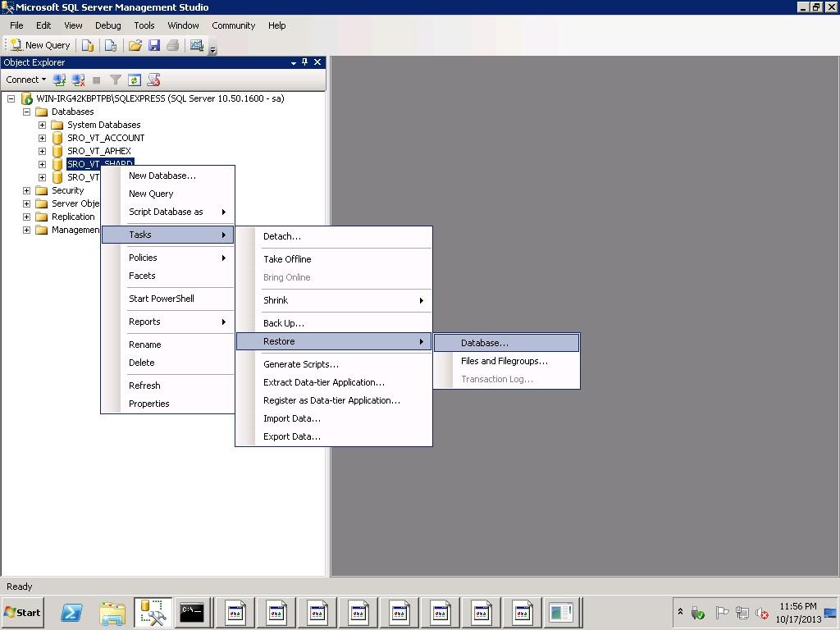Open the Policies submenu

167,258
